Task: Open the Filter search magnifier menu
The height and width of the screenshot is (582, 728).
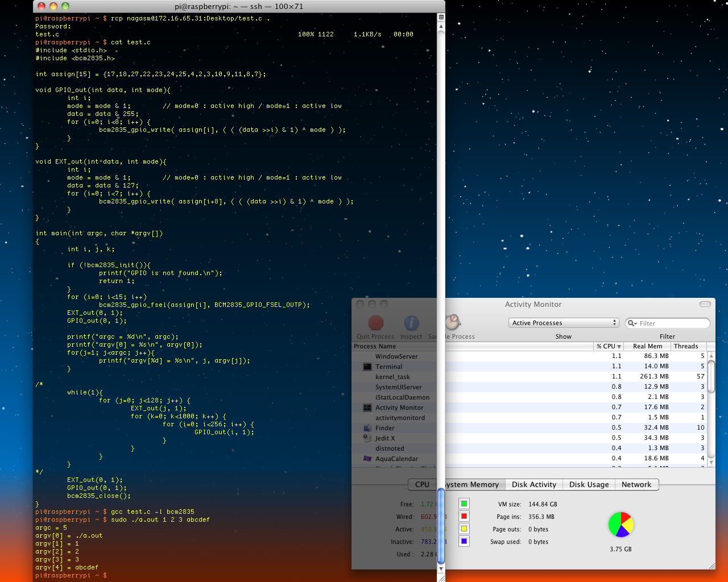Action: (x=632, y=323)
